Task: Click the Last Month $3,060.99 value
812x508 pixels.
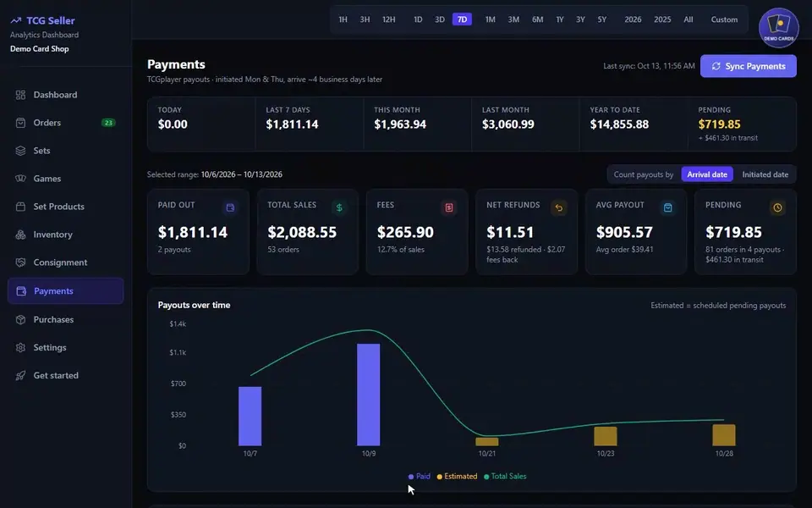Action: click(x=508, y=124)
